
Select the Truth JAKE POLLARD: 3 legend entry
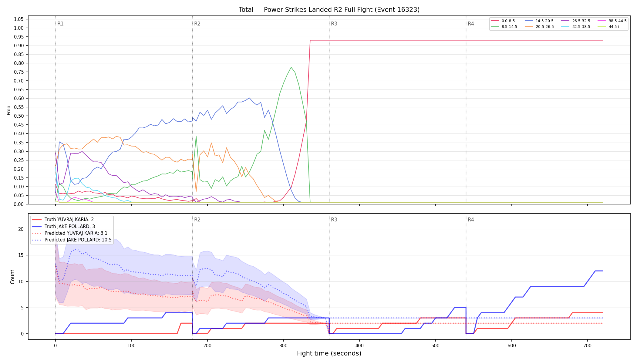coord(70,227)
